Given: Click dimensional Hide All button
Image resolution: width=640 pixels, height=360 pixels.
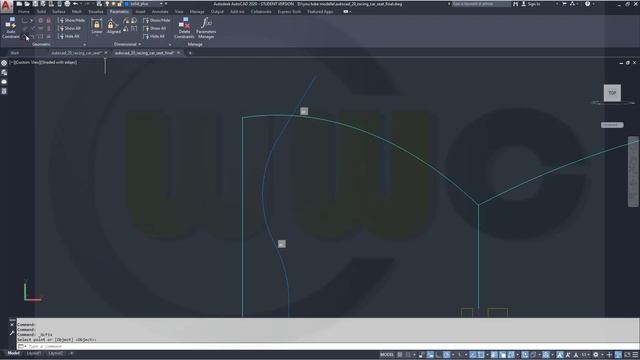Looking at the screenshot, I should pyautogui.click(x=154, y=36).
